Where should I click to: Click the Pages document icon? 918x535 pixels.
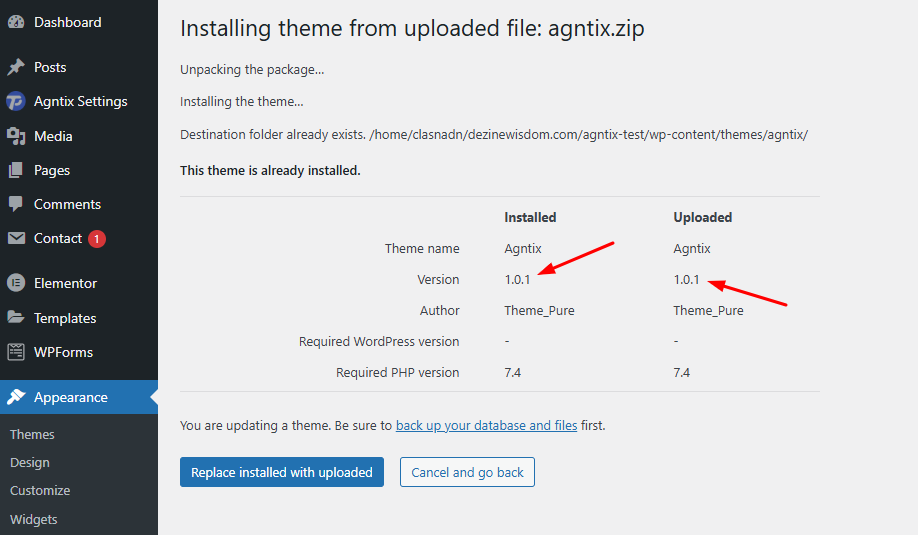[16, 170]
